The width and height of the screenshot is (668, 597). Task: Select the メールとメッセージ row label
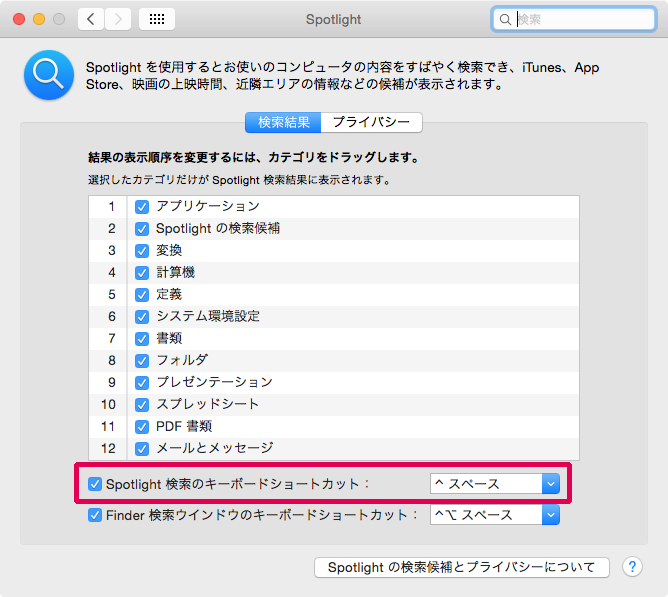tap(214, 448)
